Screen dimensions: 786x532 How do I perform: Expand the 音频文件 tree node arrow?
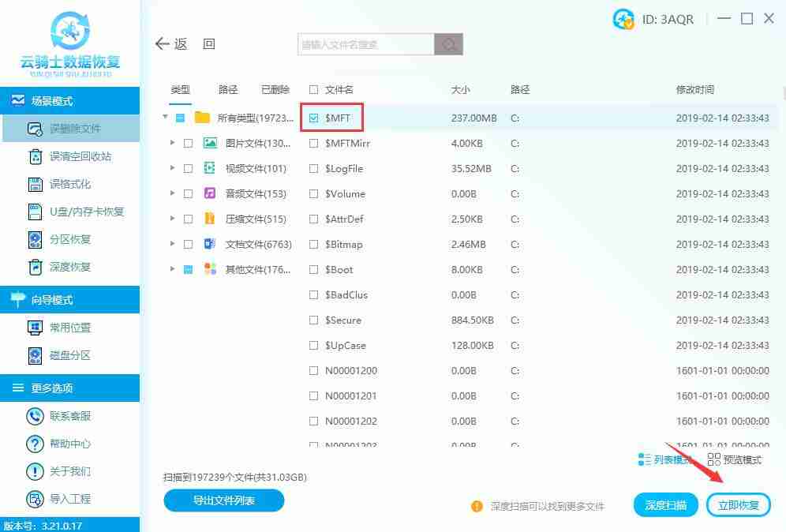(173, 193)
